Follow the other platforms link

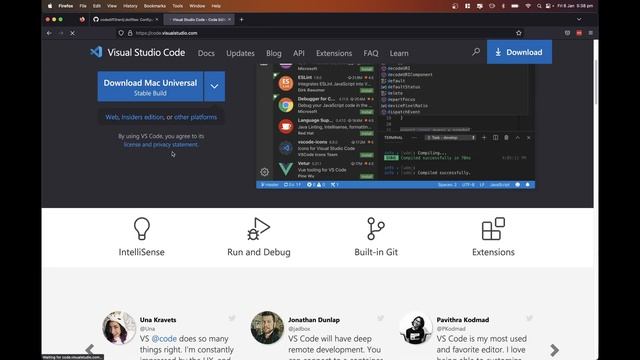[x=196, y=117]
